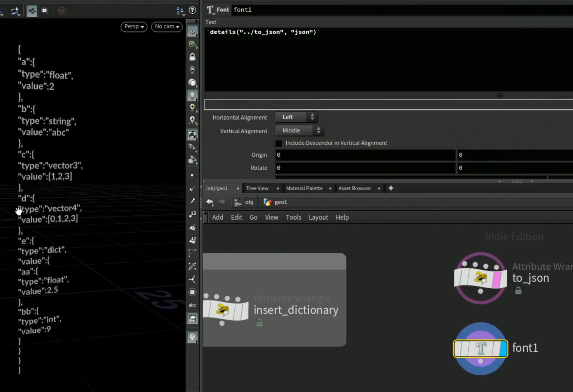This screenshot has width=573, height=392.
Task: Click the viewport lock icon
Action: (x=192, y=57)
